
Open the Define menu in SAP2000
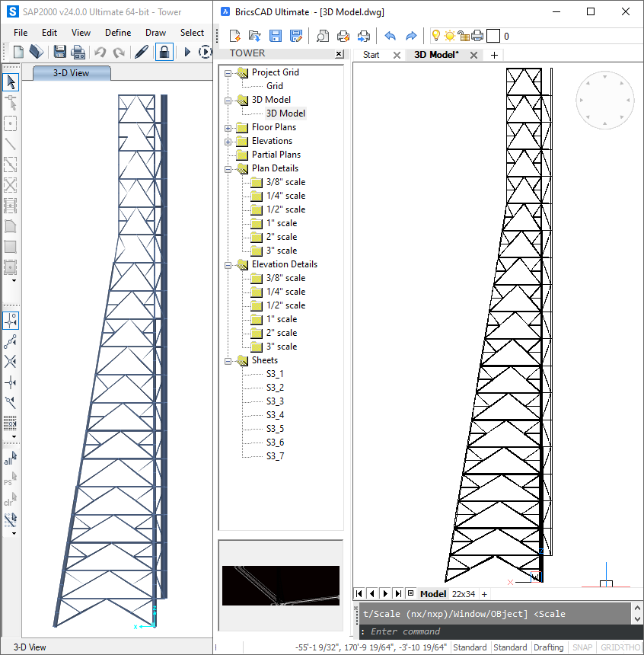coord(118,33)
